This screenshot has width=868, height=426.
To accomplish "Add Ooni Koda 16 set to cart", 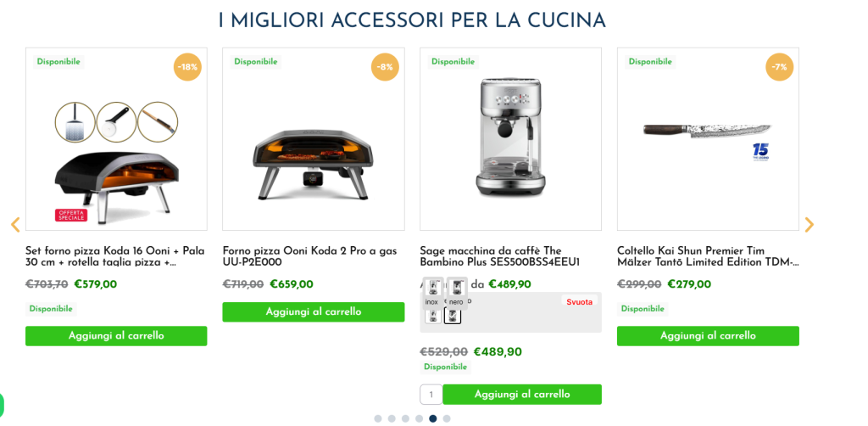I will [116, 336].
